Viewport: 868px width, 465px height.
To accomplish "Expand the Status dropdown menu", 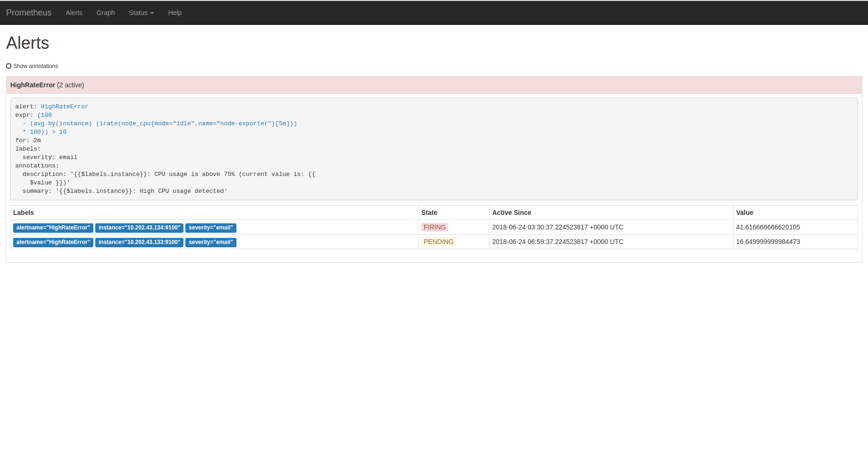I will tap(141, 13).
